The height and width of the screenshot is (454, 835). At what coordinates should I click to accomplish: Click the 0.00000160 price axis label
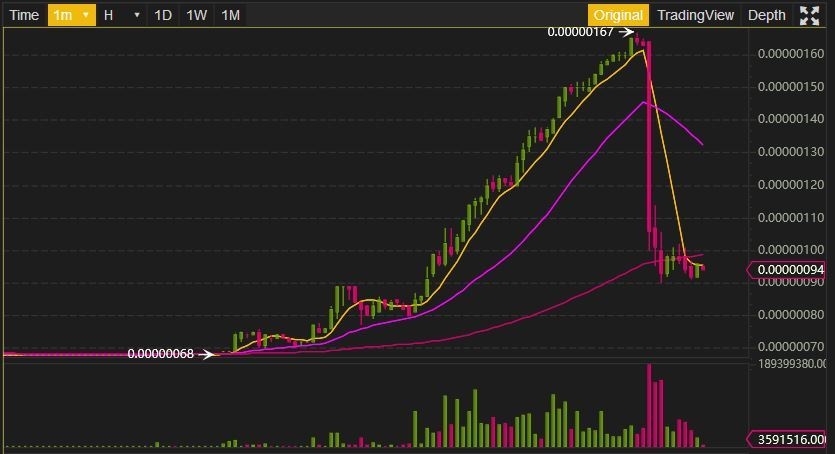click(x=790, y=54)
